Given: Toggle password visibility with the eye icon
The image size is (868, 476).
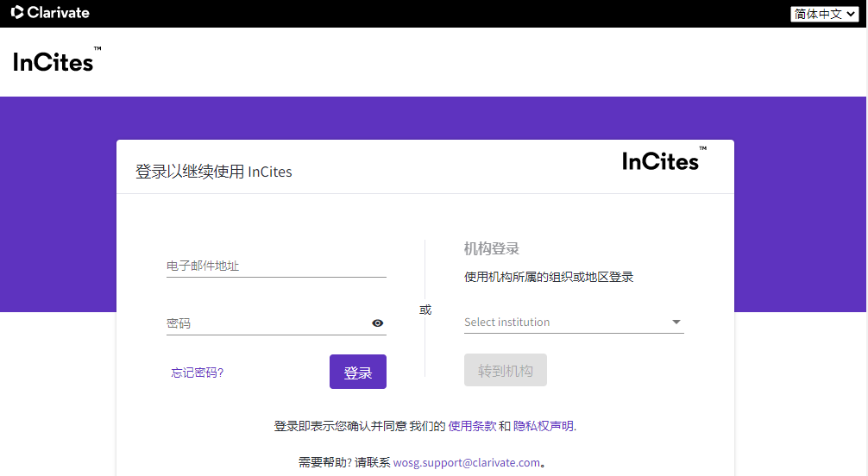Looking at the screenshot, I should pos(377,323).
